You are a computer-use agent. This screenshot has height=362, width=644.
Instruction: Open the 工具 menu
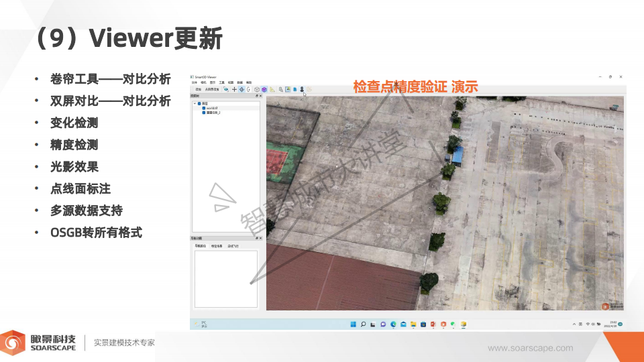pos(222,82)
